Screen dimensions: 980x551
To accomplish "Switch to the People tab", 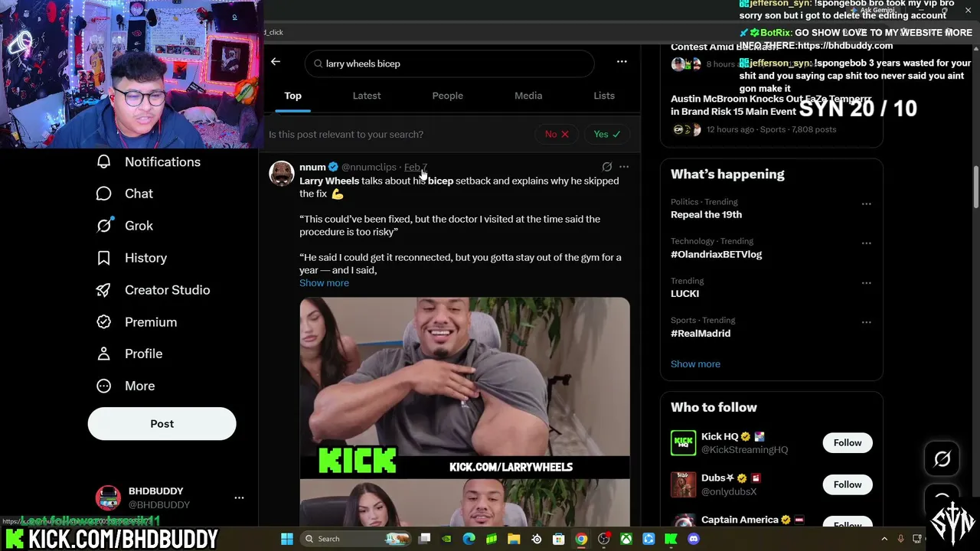I will [448, 96].
